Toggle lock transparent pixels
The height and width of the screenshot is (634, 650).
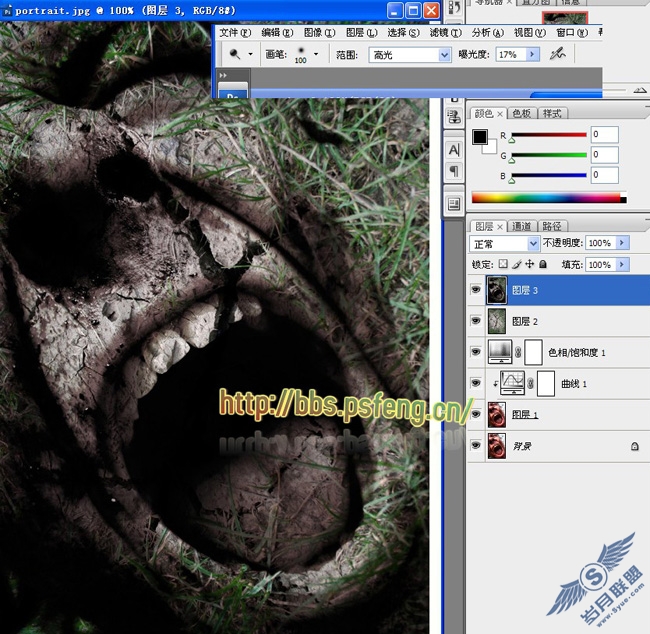503,264
